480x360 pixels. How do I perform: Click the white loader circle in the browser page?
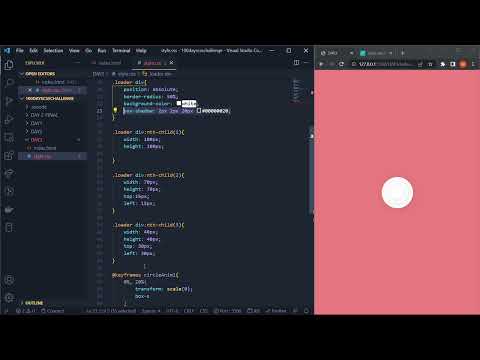tap(397, 193)
